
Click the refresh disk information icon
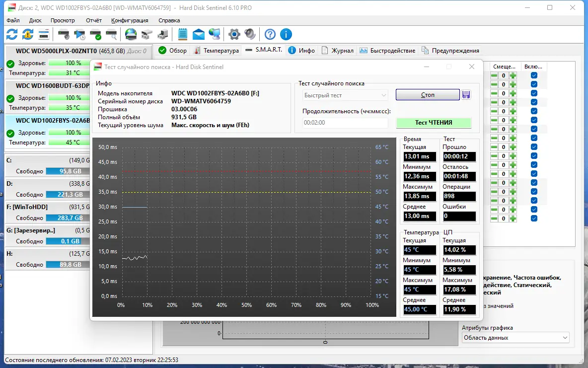(x=12, y=34)
